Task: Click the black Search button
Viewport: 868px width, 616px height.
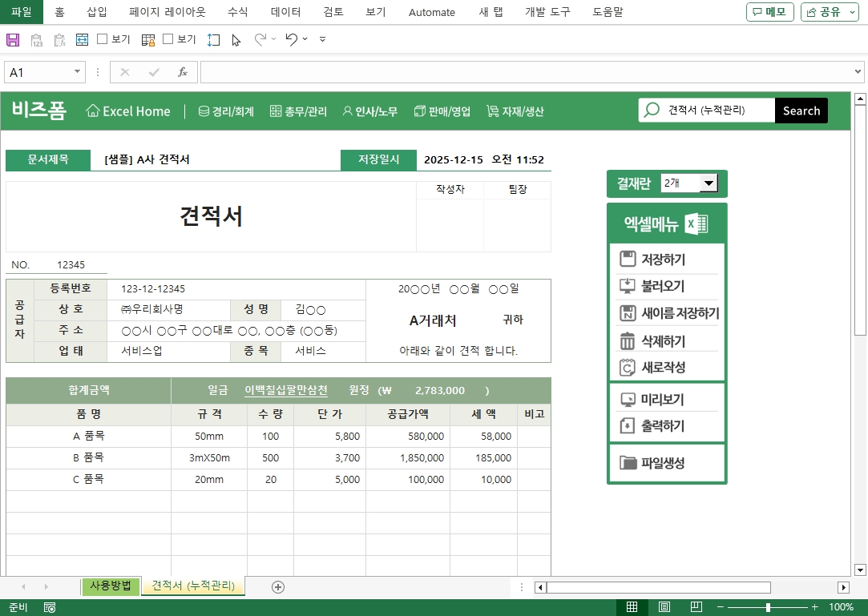Action: coord(801,111)
